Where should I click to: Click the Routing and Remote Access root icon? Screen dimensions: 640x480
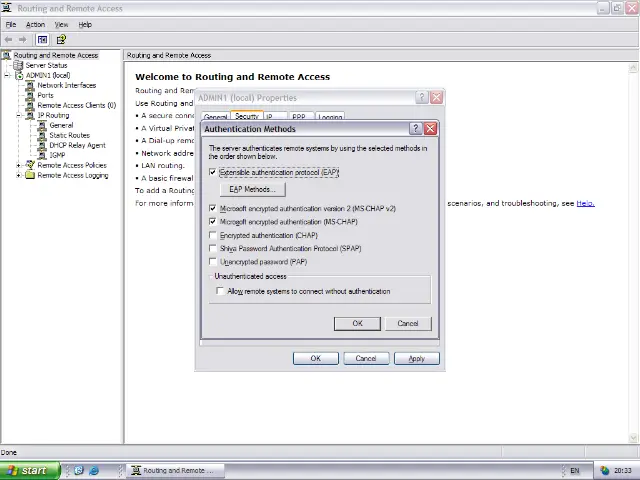pyautogui.click(x=6, y=55)
